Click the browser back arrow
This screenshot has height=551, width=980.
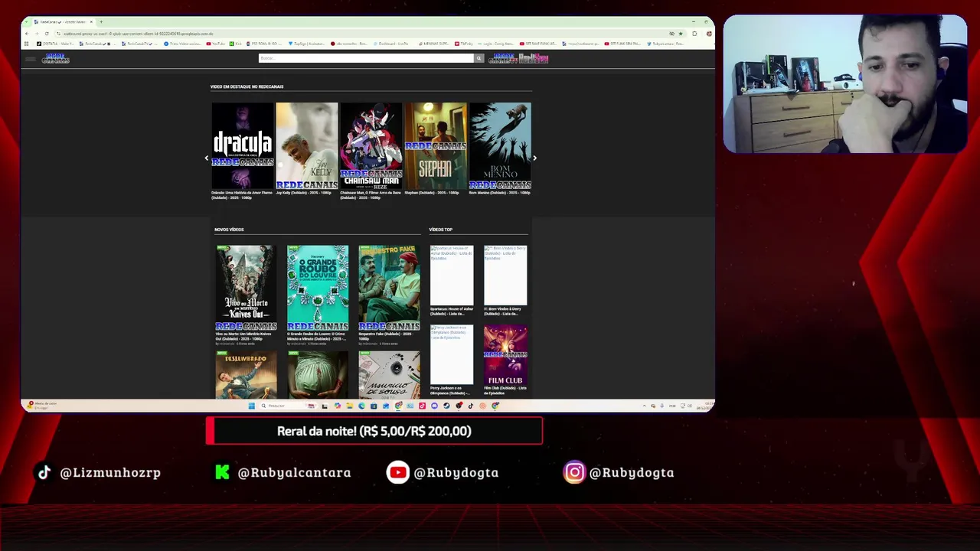(x=27, y=34)
